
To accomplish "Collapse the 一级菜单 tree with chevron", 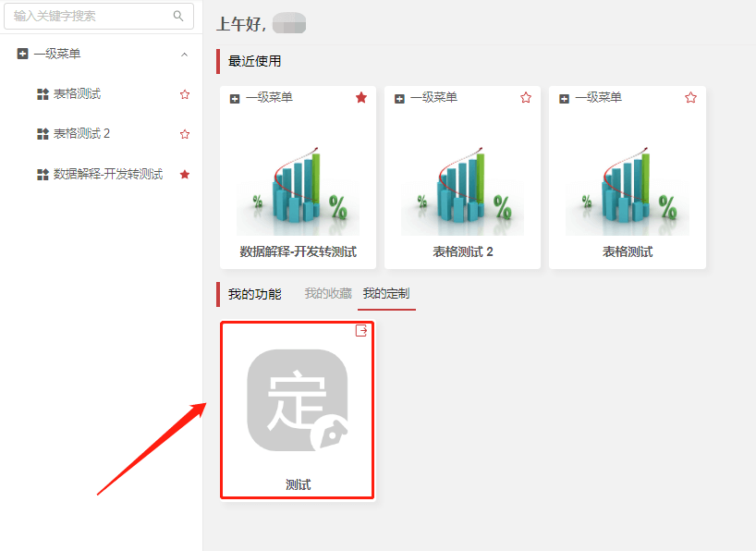I will pos(184,55).
